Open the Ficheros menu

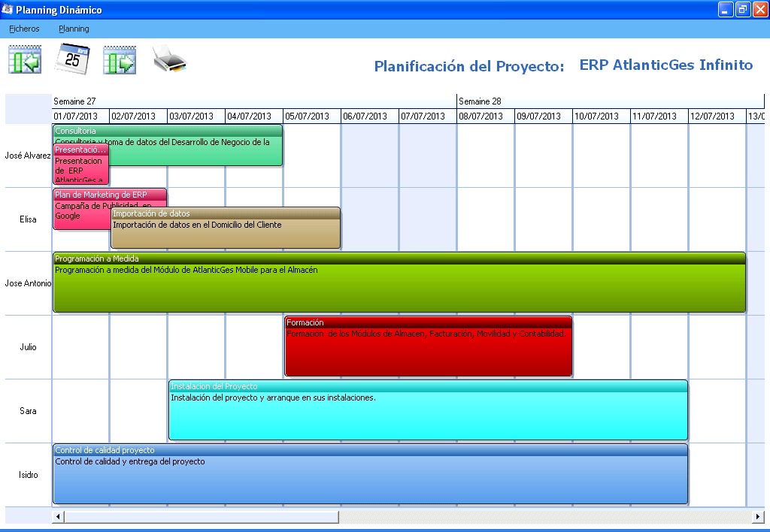click(24, 29)
